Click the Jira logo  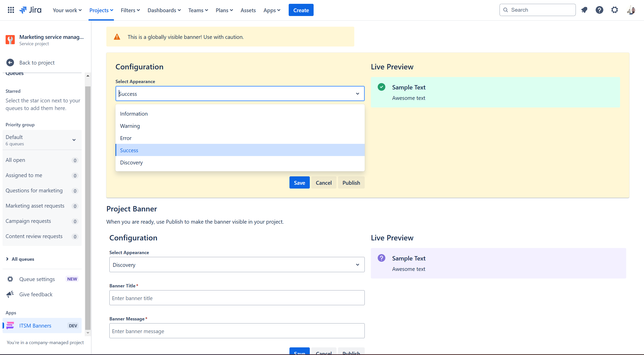(30, 10)
